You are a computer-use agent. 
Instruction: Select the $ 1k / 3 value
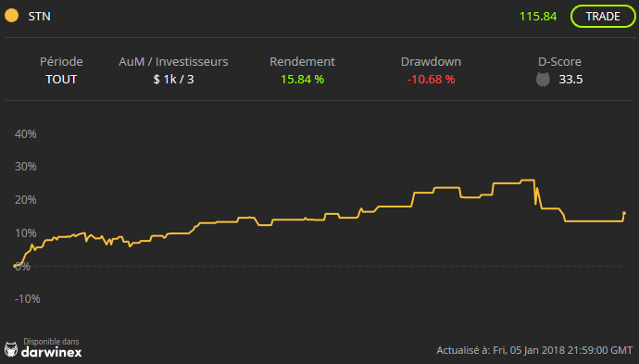pyautogui.click(x=173, y=79)
